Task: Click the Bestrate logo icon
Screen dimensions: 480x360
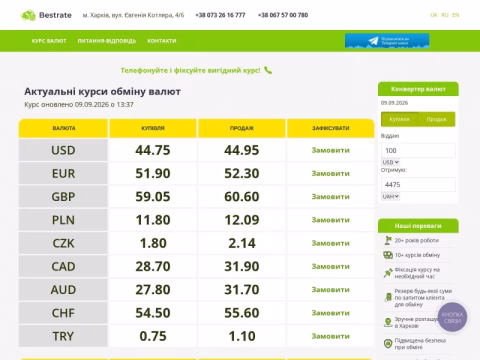Action: point(28,15)
